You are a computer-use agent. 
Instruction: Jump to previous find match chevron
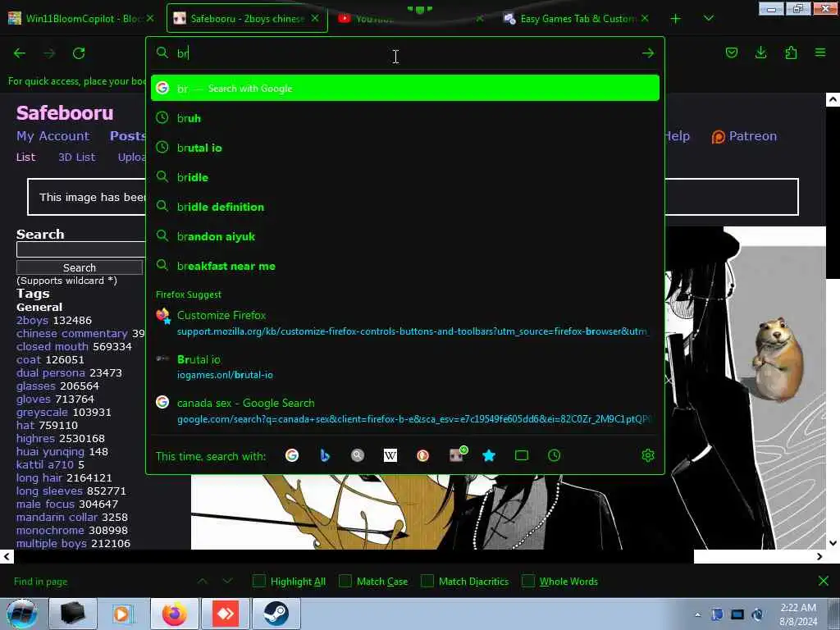(x=203, y=581)
